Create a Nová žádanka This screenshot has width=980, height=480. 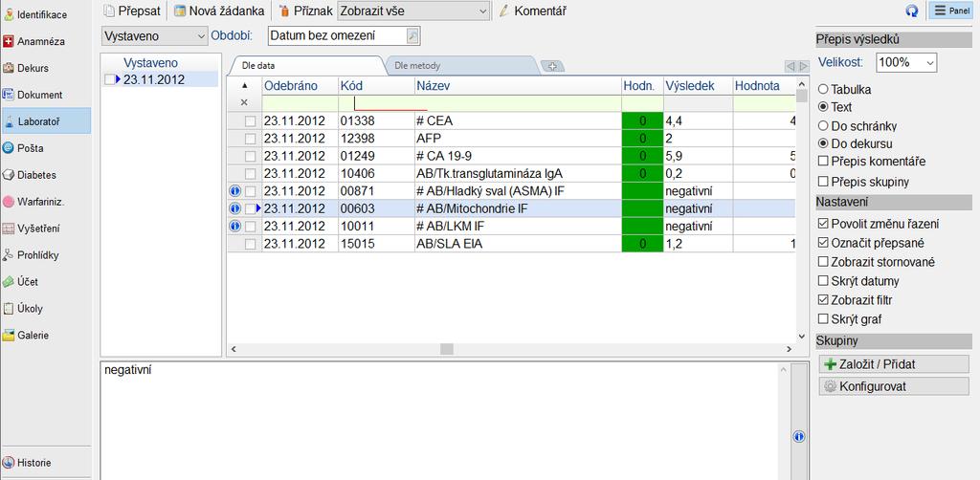219,11
